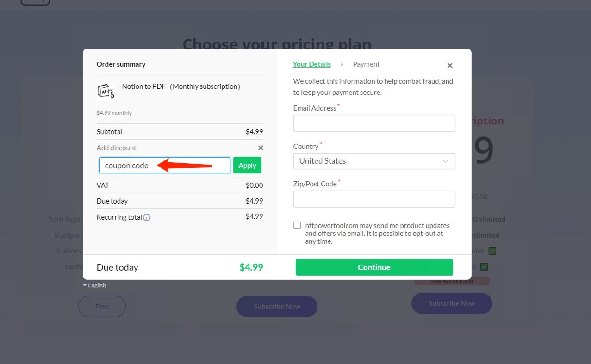Open the United States country selector
591x364 pixels.
374,161
